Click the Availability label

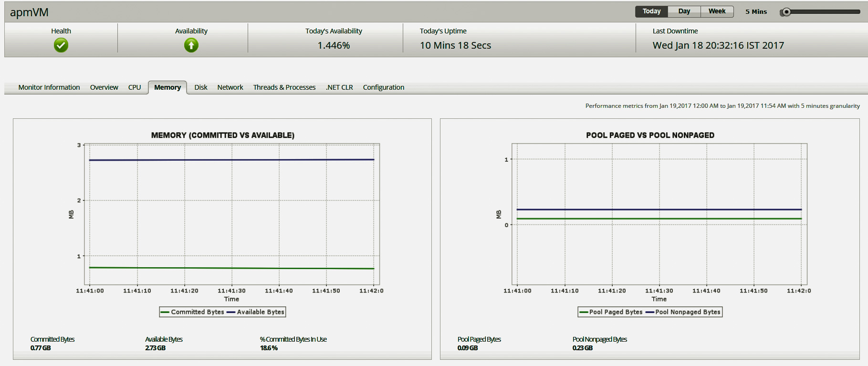191,31
